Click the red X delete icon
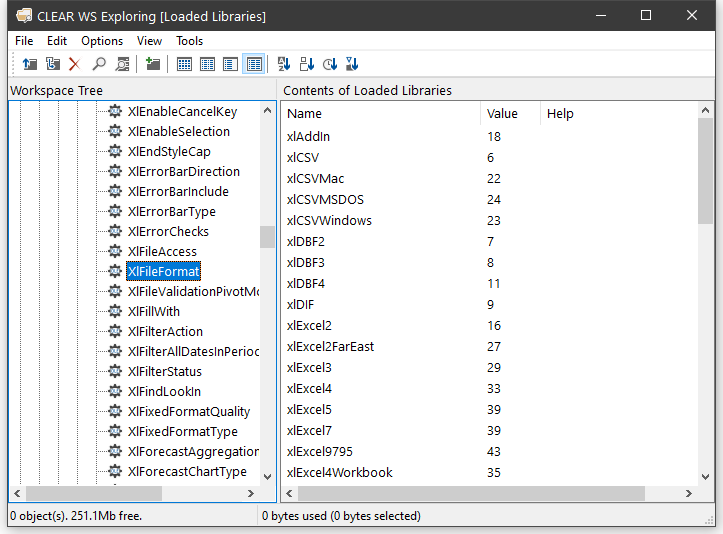 coord(75,64)
